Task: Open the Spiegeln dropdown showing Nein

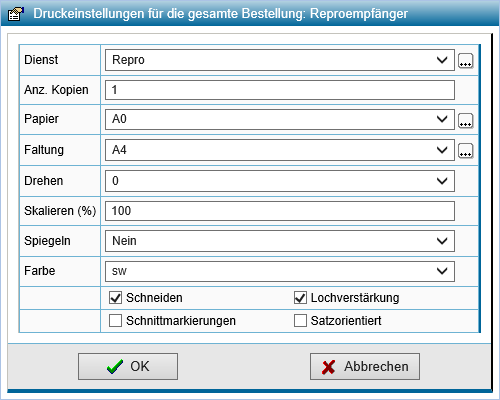Action: pyautogui.click(x=280, y=241)
